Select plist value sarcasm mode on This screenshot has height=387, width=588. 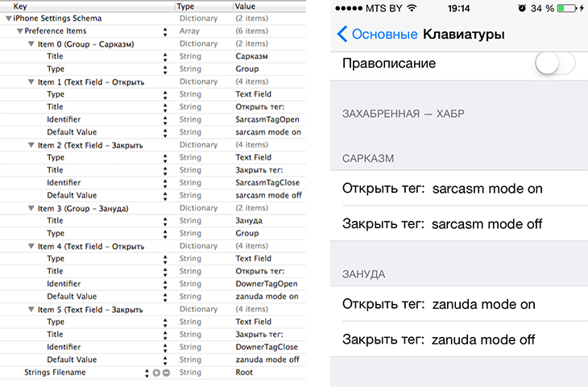(x=268, y=132)
